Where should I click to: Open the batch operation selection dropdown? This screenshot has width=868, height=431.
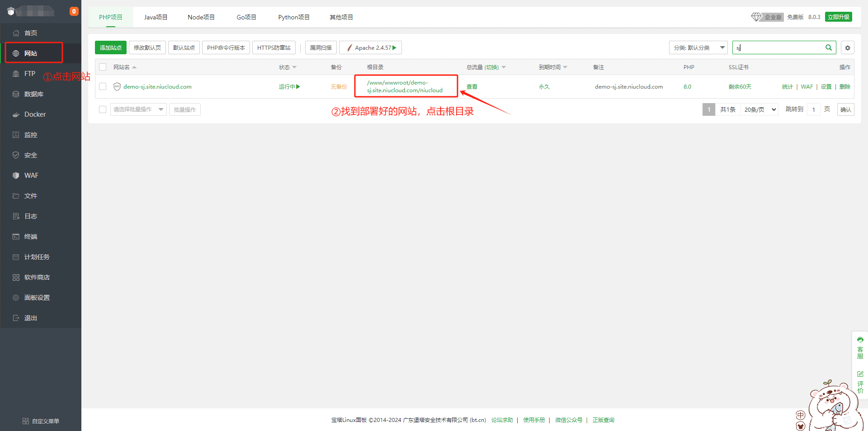[x=138, y=109]
